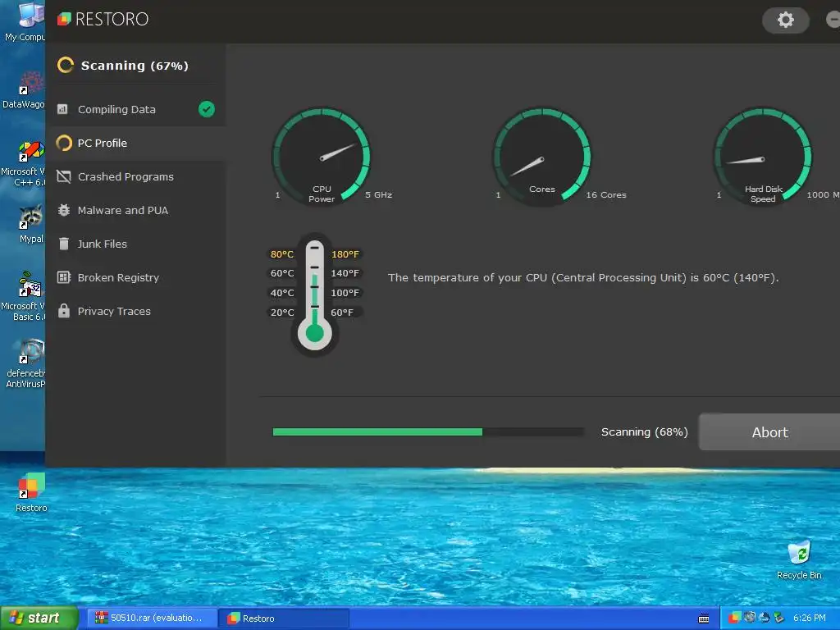Select Compiling Data in sidebar
Viewport: 840px width, 630px height.
pos(135,109)
